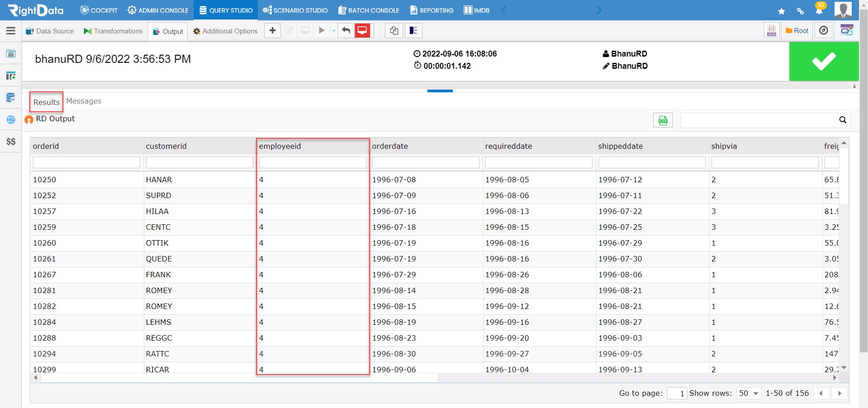868x408 pixels.
Task: Open the dropdown arrow beside the run button
Action: coord(334,31)
